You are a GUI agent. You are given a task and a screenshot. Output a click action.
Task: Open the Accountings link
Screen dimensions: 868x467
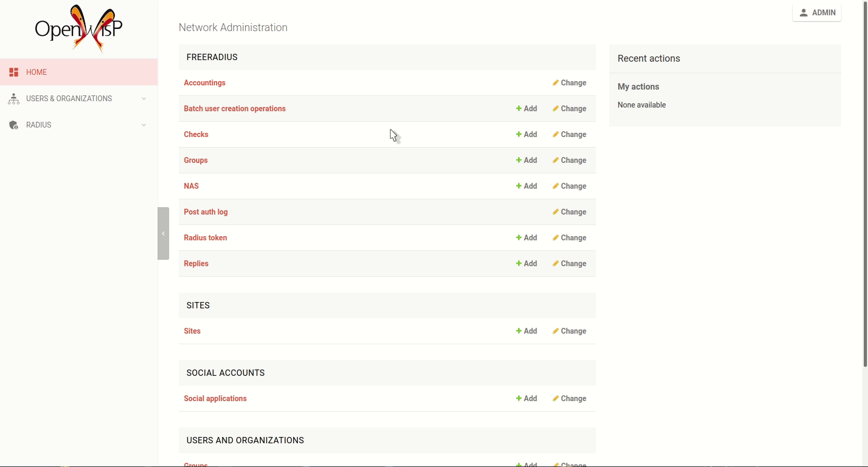click(x=204, y=83)
